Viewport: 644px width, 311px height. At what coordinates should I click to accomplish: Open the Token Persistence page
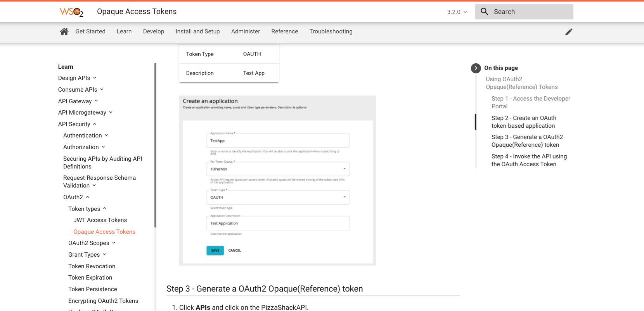(93, 289)
